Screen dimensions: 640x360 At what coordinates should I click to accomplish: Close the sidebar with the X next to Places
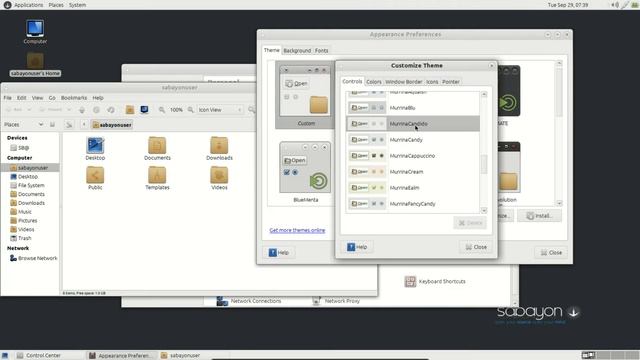click(x=52, y=124)
